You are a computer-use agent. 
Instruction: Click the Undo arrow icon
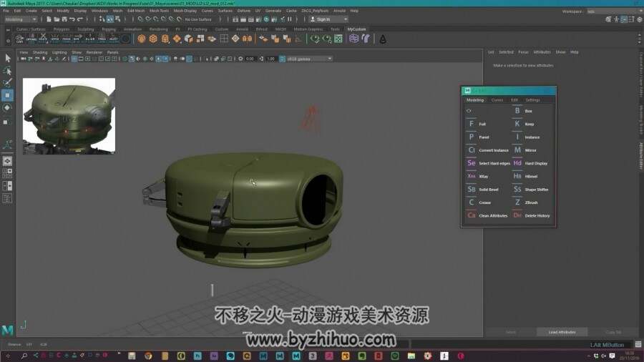(72, 19)
